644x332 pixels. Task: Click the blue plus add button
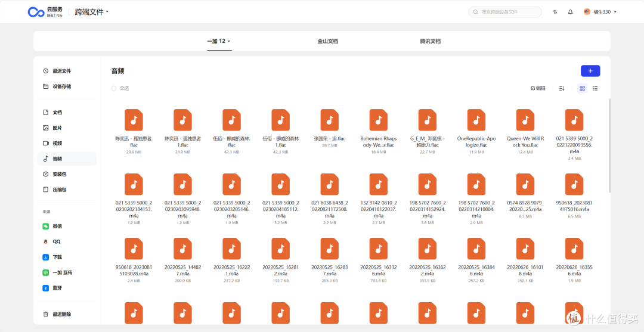click(x=590, y=71)
